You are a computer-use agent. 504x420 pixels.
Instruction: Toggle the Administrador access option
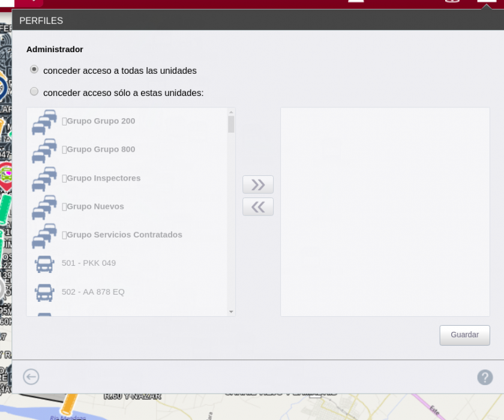(34, 69)
